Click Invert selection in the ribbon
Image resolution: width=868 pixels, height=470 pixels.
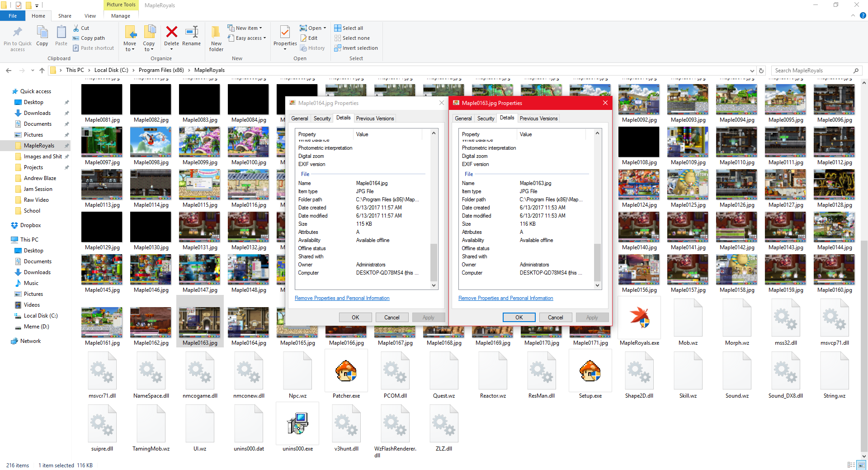[x=356, y=48]
